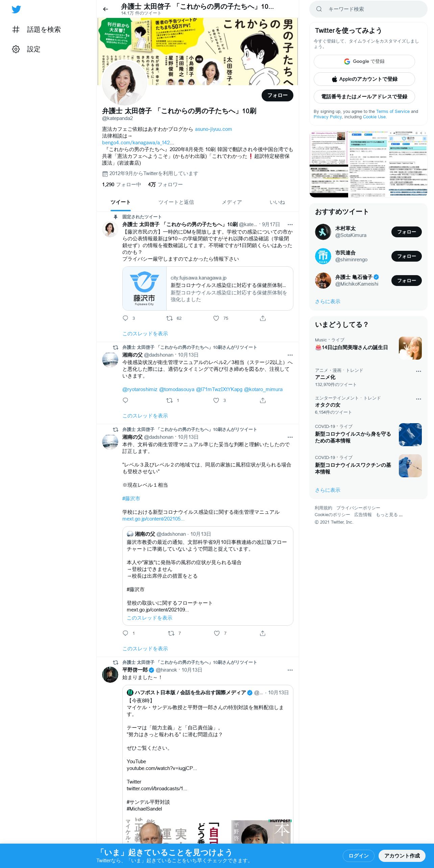View 1,290 フォロー中 list
The image size is (434, 868).
(x=121, y=185)
